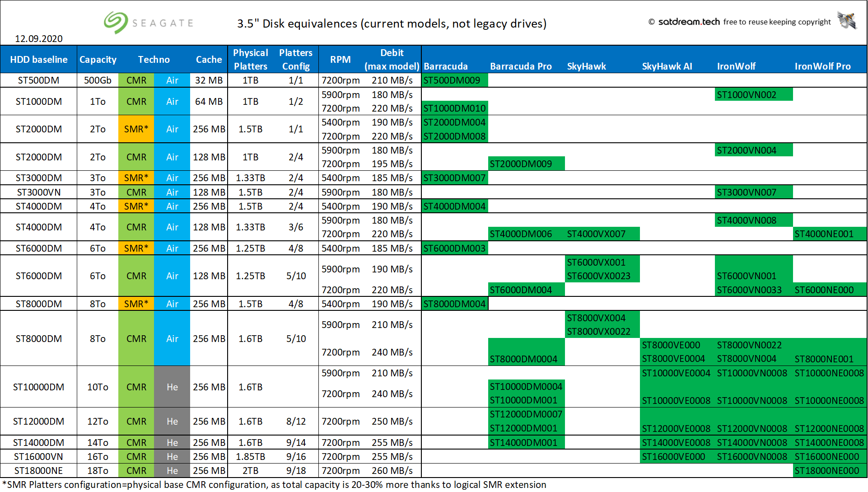Screen dimensions: 868x492
Task: Select the ST4000DM006 model cell
Action: point(526,234)
